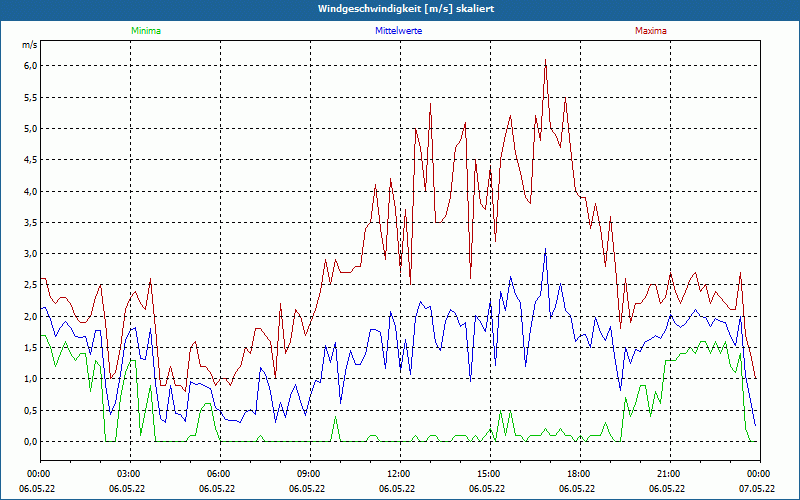Click the 2,5 y-axis value
The width and height of the screenshot is (800, 500).
31,285
